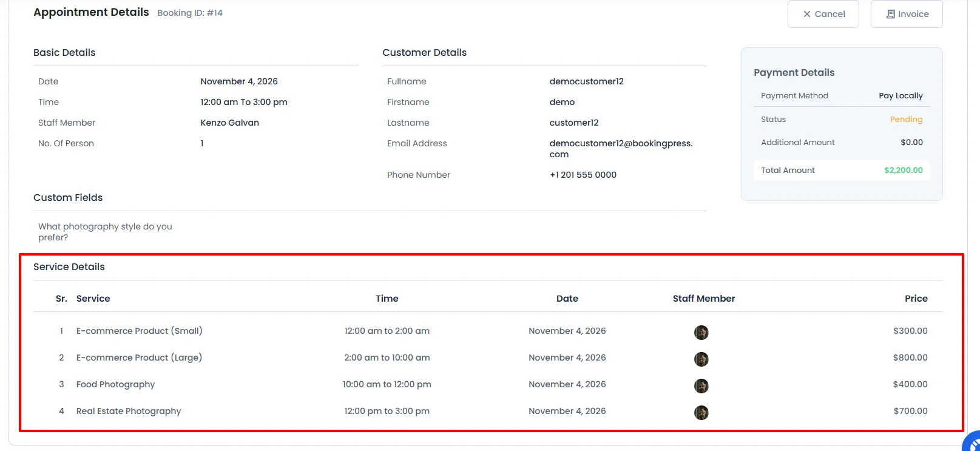Click the Pay Locally payment method value
This screenshot has width=980, height=451.
point(901,95)
